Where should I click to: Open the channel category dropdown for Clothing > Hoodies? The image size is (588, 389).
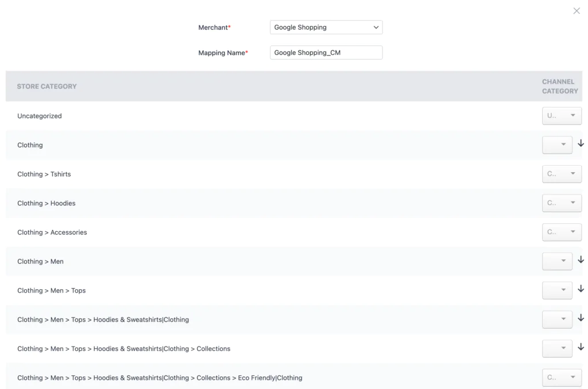[562, 203]
